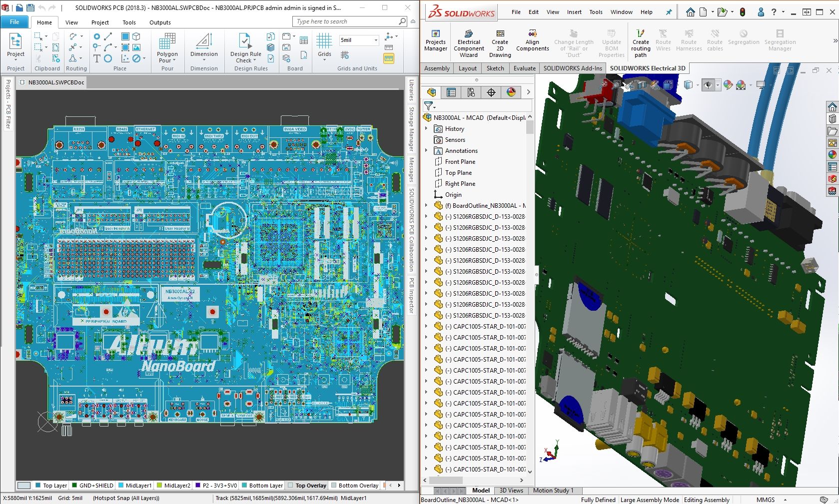
Task: Expand the Annotations tree node
Action: [426, 151]
